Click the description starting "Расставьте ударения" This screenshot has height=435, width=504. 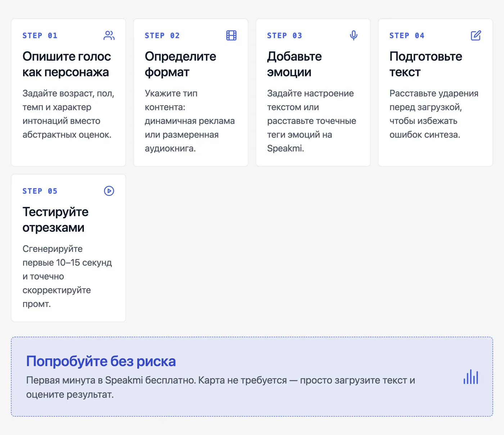click(x=434, y=114)
